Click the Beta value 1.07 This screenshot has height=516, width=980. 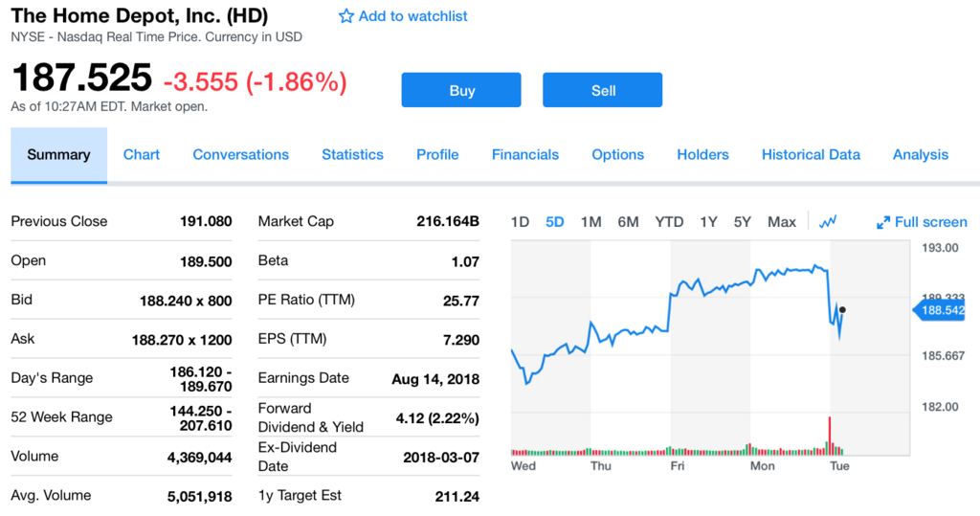pyautogui.click(x=465, y=261)
